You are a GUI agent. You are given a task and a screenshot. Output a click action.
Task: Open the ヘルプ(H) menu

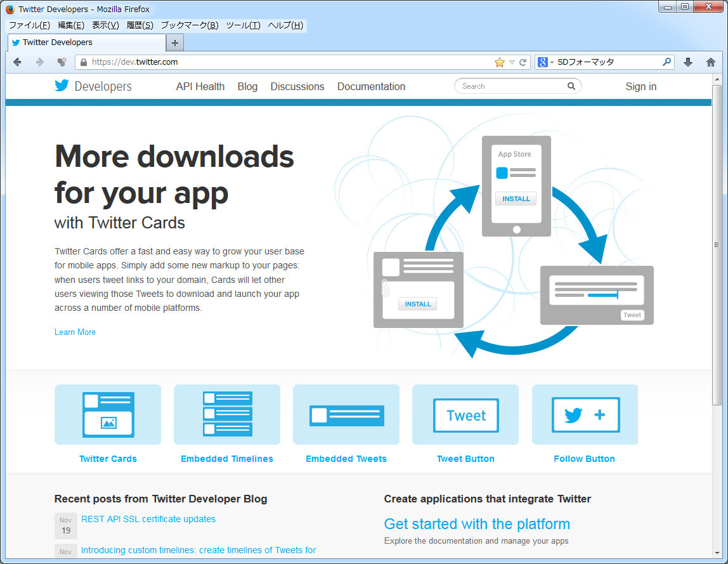[x=285, y=25]
